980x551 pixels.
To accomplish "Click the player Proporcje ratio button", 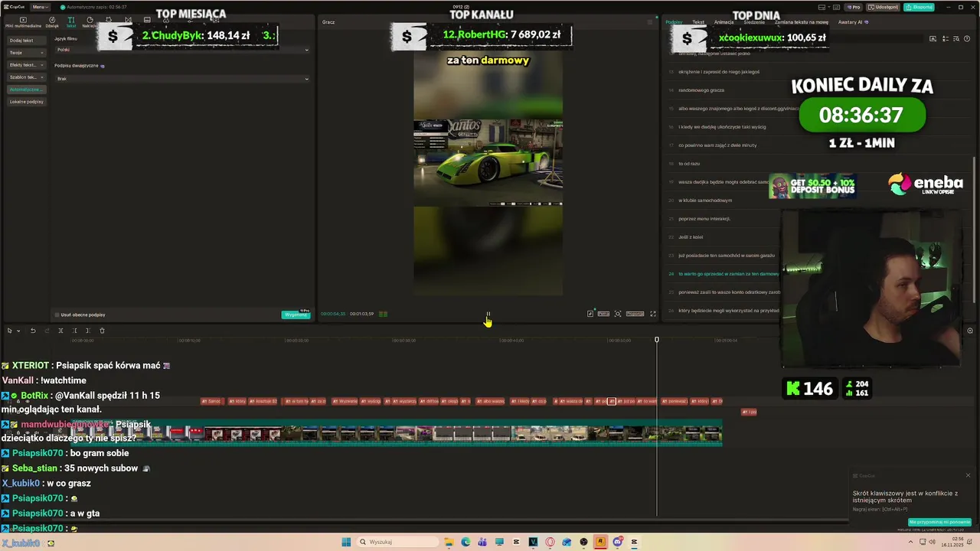I will [635, 314].
